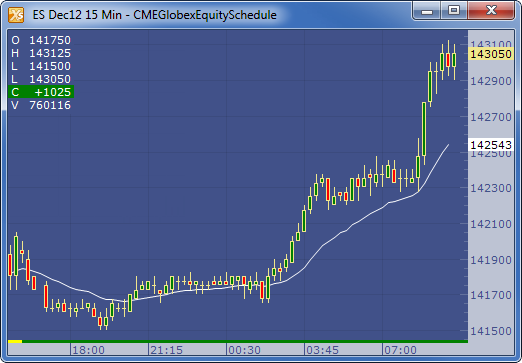The image size is (522, 363).
Task: Click the 141500 price axis label
Action: [491, 331]
